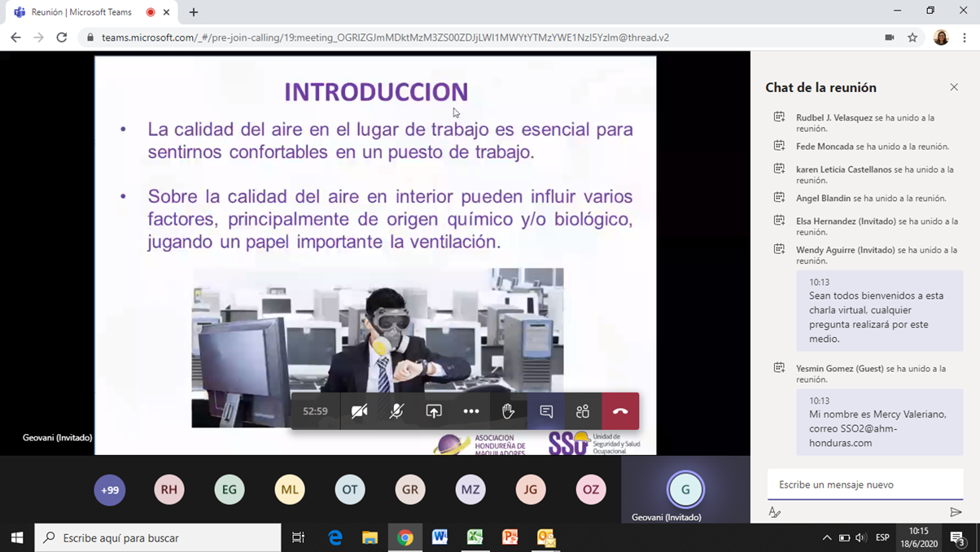The height and width of the screenshot is (552, 980).
Task: Click 'Yesmin Gomez (Guest)' join notice
Action: pos(871,374)
